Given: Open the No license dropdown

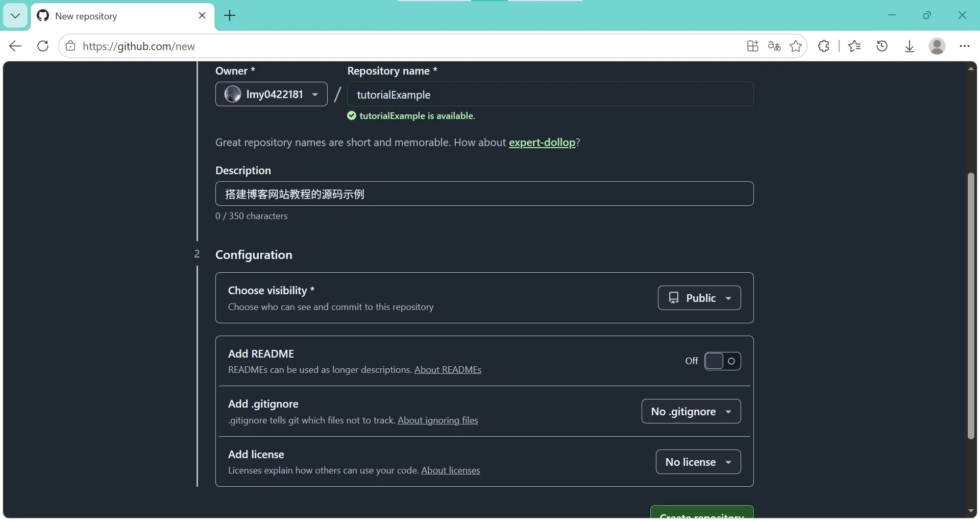Looking at the screenshot, I should coord(698,462).
